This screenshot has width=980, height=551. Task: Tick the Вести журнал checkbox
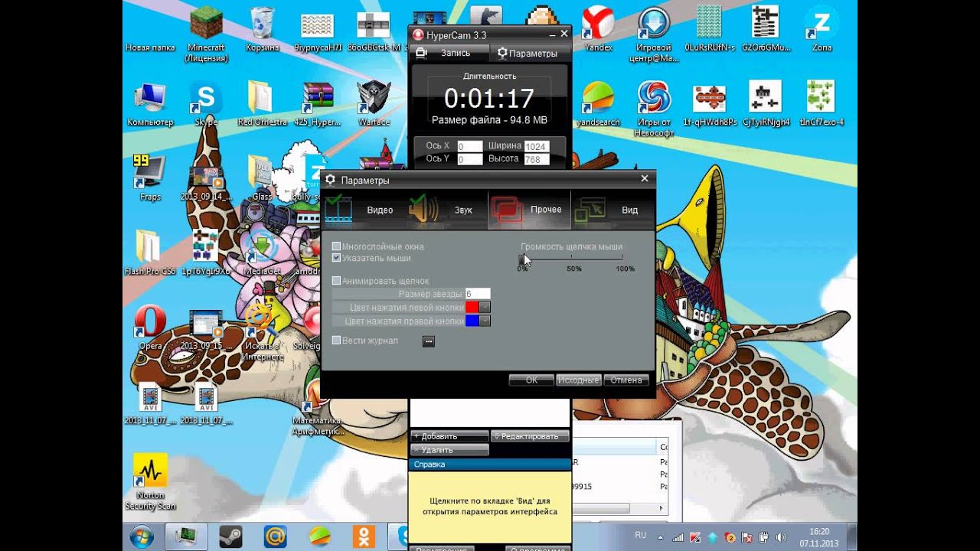coord(336,341)
